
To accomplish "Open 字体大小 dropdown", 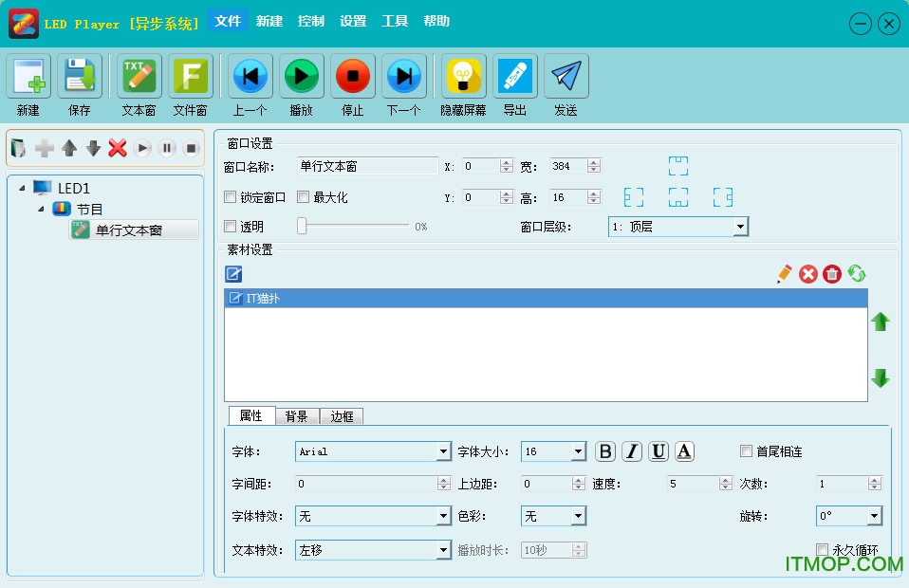I will click(553, 451).
